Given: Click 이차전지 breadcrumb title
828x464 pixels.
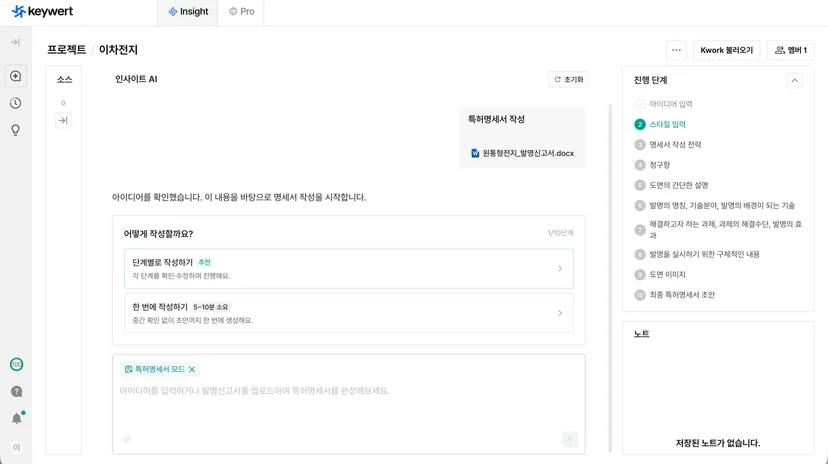Looking at the screenshot, I should [118, 50].
